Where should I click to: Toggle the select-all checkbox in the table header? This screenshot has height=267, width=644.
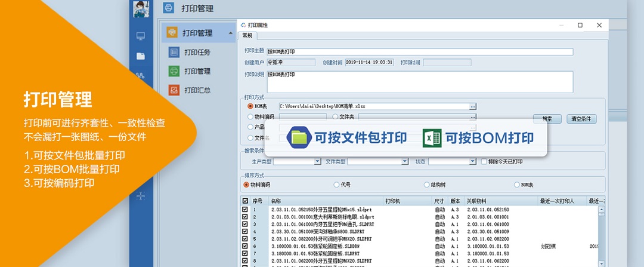(x=245, y=201)
